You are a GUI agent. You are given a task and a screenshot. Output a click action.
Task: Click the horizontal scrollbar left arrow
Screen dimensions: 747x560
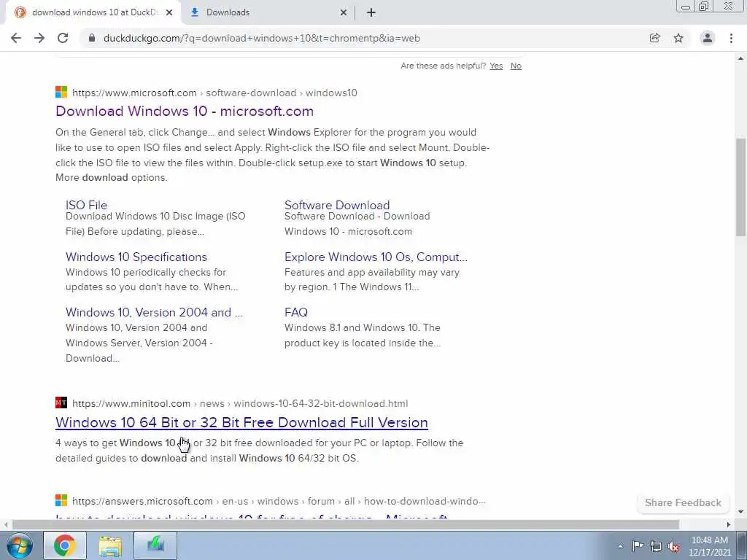coord(5,524)
